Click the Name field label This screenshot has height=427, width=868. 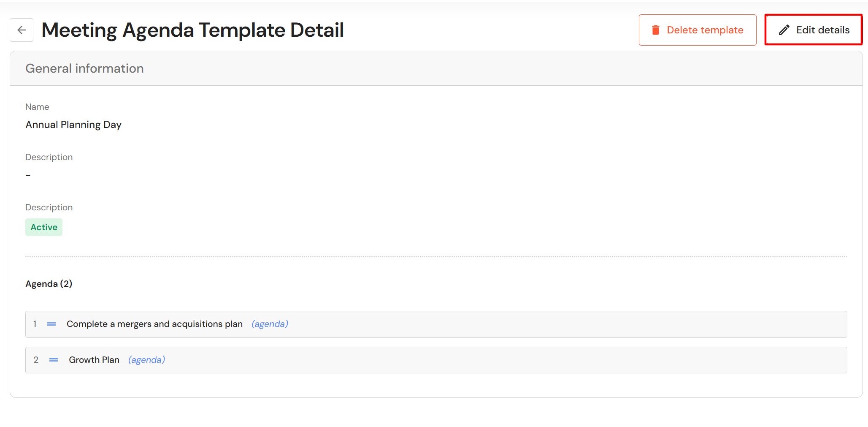click(37, 107)
